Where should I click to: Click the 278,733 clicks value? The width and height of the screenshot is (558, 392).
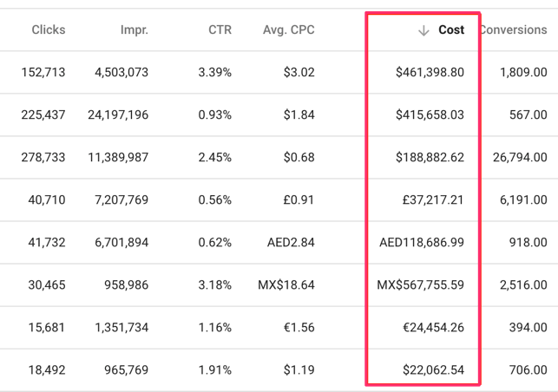[x=43, y=158]
